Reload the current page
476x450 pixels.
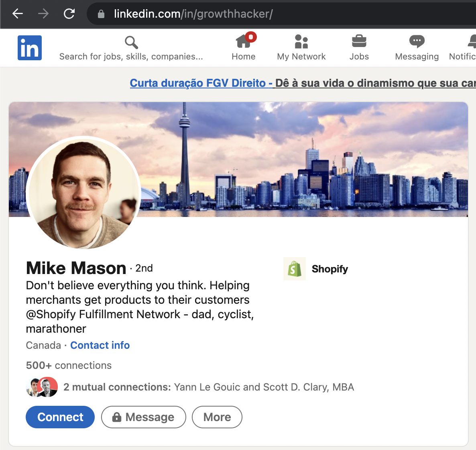click(68, 13)
